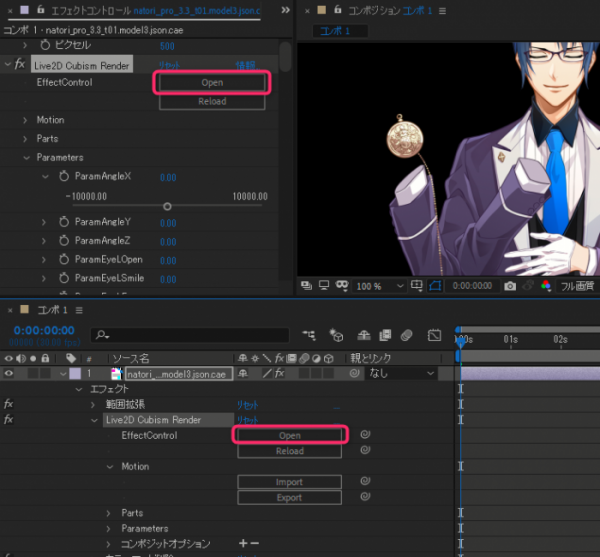The height and width of the screenshot is (557, 600).
Task: Enable frame blending icon in timeline
Action: tap(385, 336)
